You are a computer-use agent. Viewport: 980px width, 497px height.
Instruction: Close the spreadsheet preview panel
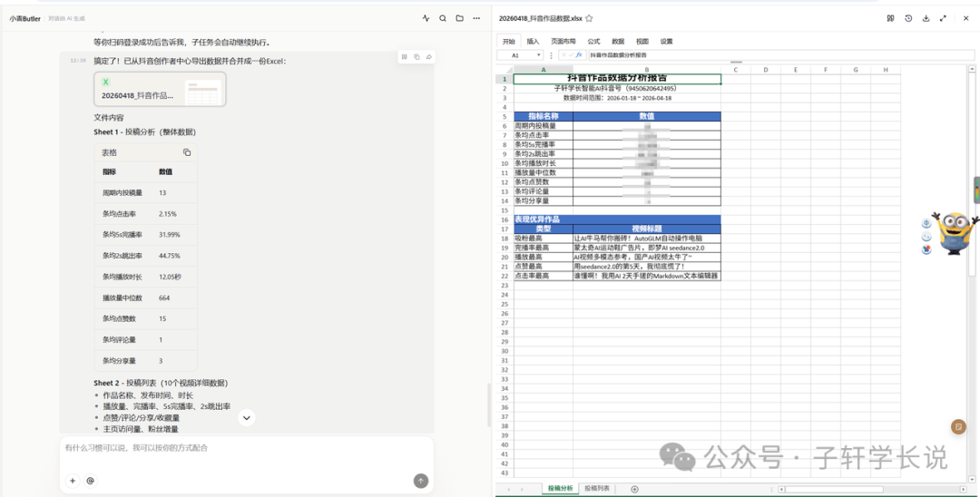965,19
